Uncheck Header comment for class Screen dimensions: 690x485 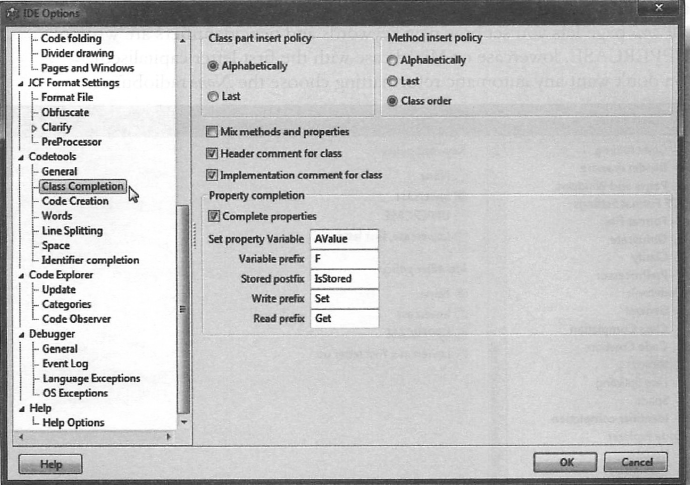pyautogui.click(x=212, y=153)
